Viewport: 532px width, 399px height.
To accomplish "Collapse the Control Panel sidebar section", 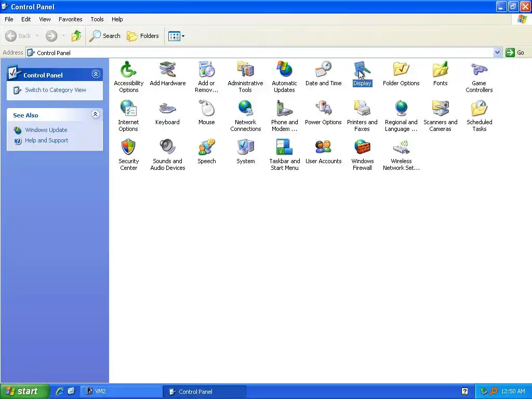I will 96,74.
